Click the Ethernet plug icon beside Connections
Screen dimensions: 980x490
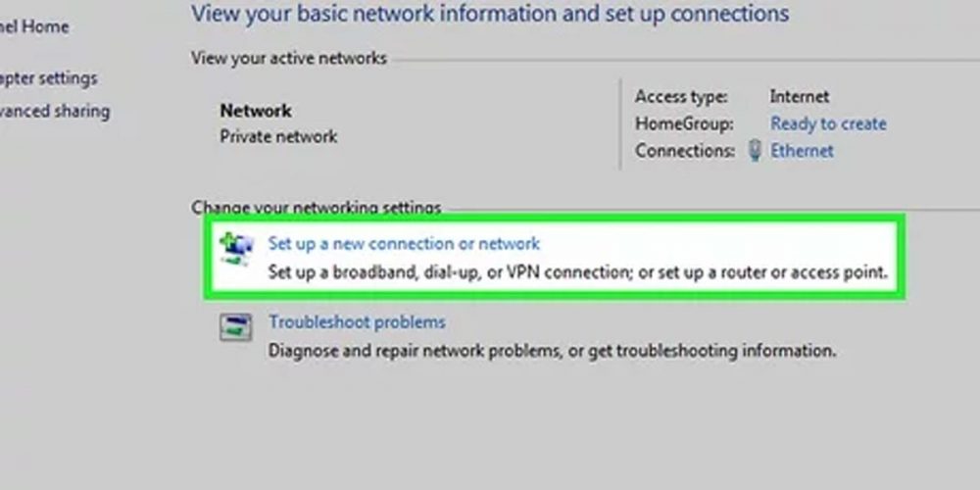[755, 151]
